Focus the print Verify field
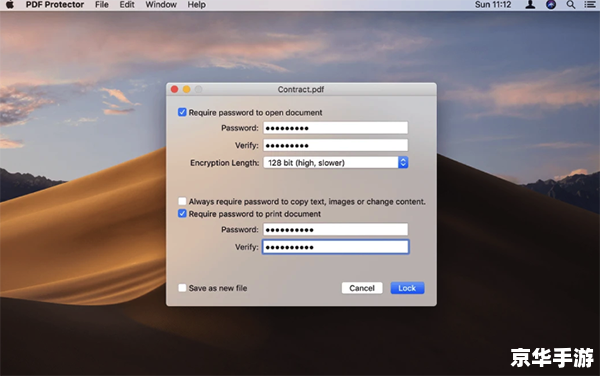This screenshot has height=376, width=600. [336, 247]
